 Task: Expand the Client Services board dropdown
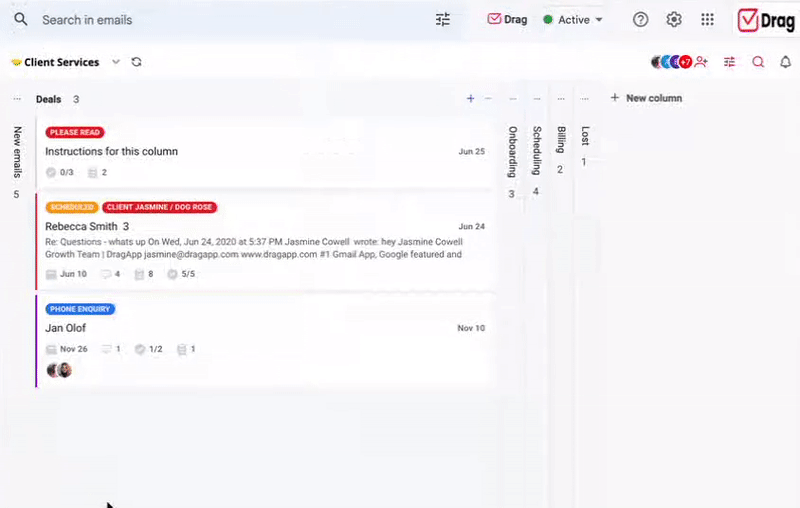(116, 62)
